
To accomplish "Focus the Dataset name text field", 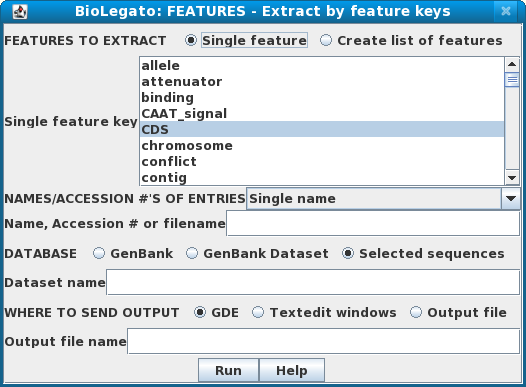I will pyautogui.click(x=313, y=282).
